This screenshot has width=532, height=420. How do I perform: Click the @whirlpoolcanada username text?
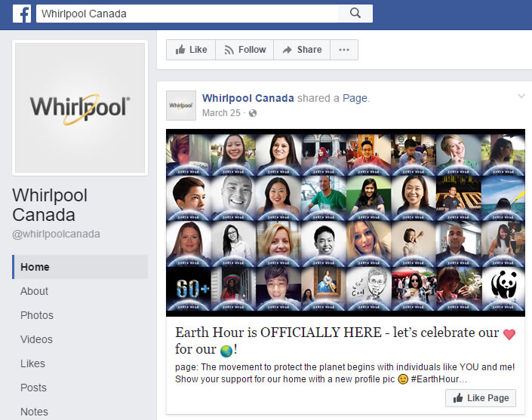pyautogui.click(x=57, y=234)
